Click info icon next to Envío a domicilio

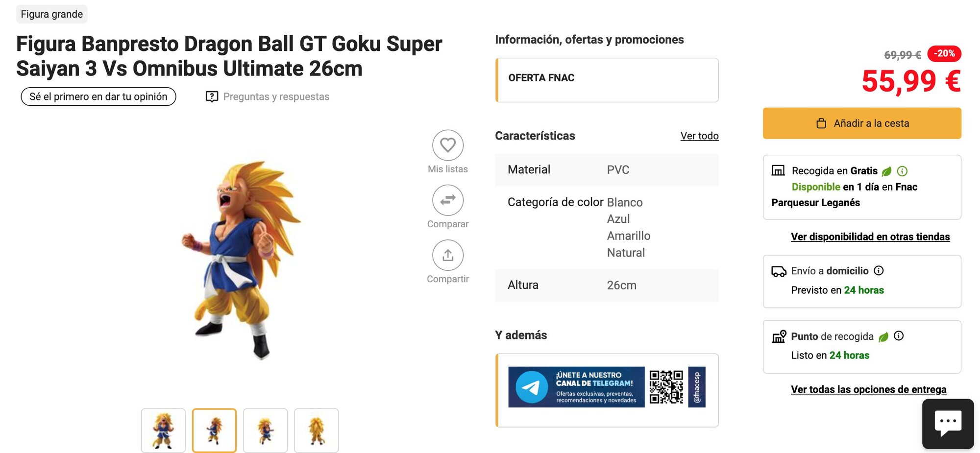(879, 270)
